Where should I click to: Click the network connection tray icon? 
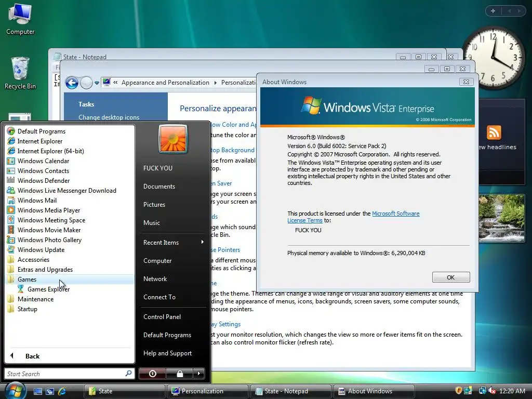pos(482,391)
